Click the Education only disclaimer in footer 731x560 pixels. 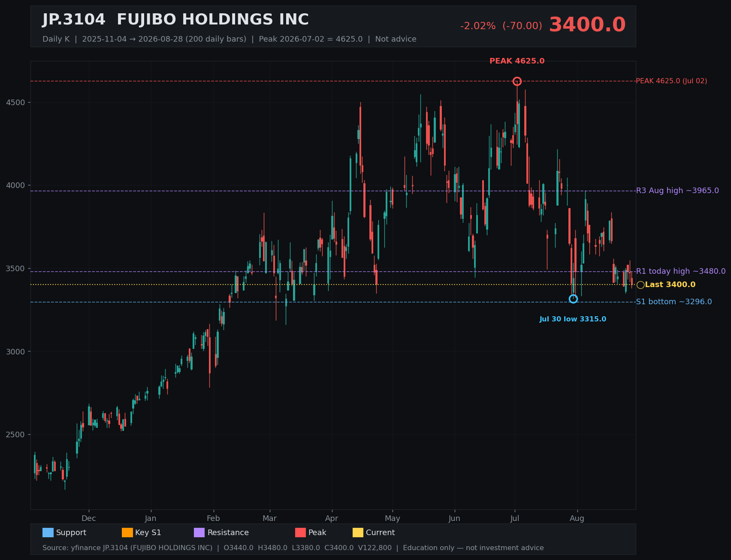click(473, 548)
